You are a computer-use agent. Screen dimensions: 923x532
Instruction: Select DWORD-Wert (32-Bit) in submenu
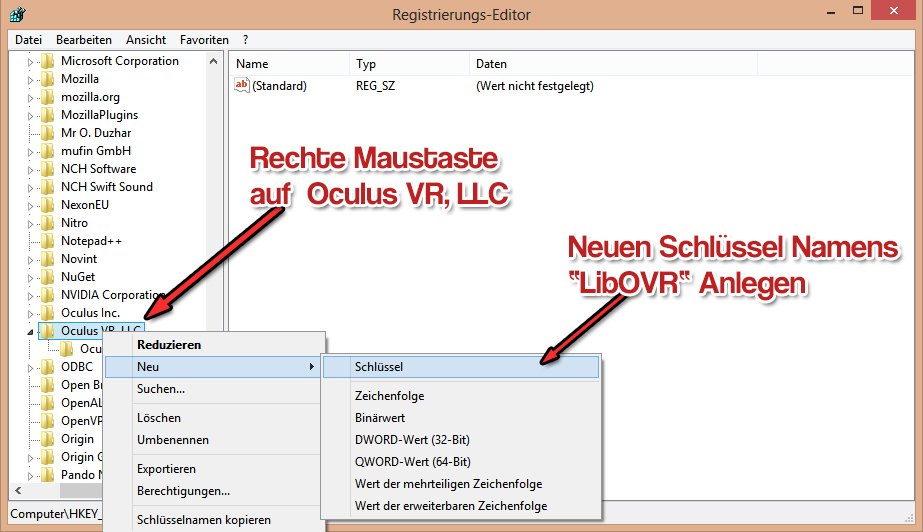tap(461, 440)
